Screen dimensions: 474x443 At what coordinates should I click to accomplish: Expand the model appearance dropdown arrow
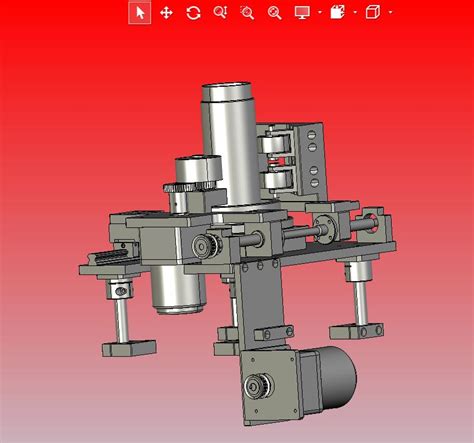pos(355,13)
